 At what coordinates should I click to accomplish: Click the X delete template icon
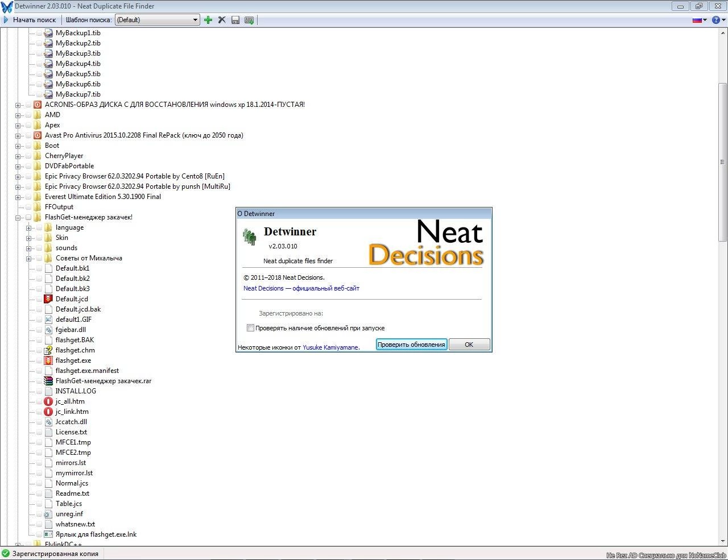tap(222, 20)
